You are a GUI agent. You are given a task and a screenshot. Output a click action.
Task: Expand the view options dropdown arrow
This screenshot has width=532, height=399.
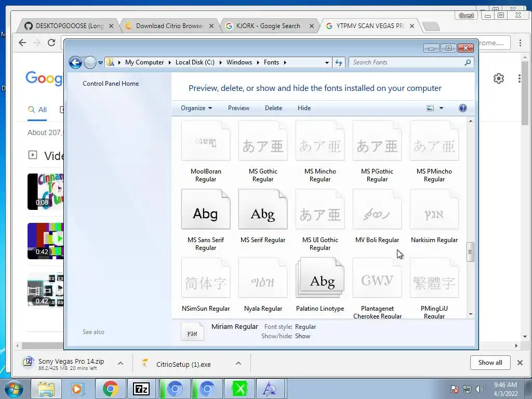coord(441,108)
